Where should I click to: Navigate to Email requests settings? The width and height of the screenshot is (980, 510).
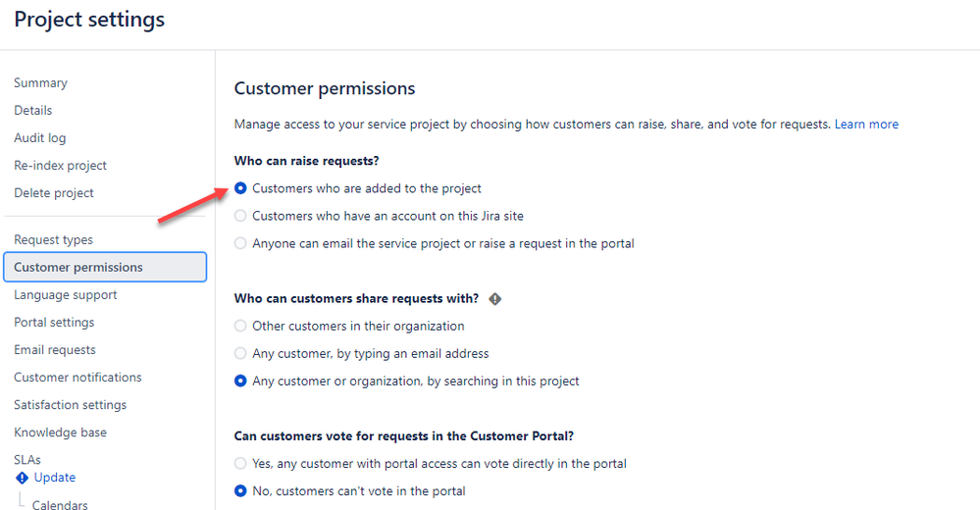point(55,350)
